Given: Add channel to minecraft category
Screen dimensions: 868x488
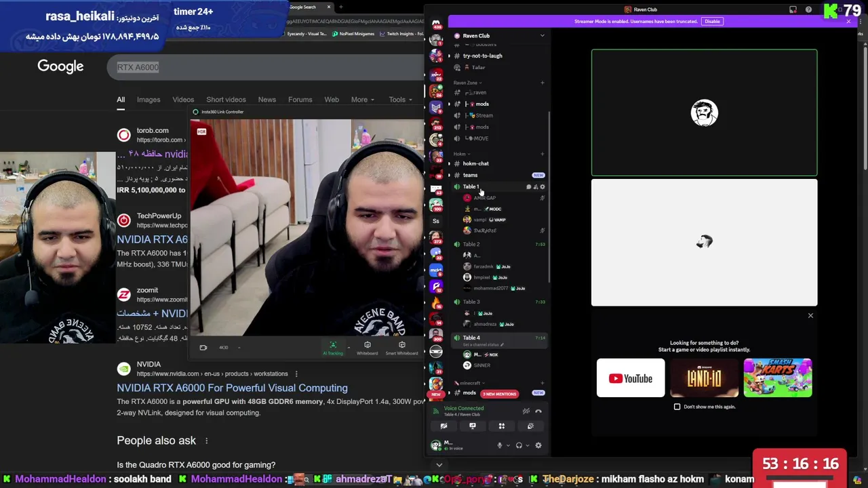Looking at the screenshot, I should point(542,383).
